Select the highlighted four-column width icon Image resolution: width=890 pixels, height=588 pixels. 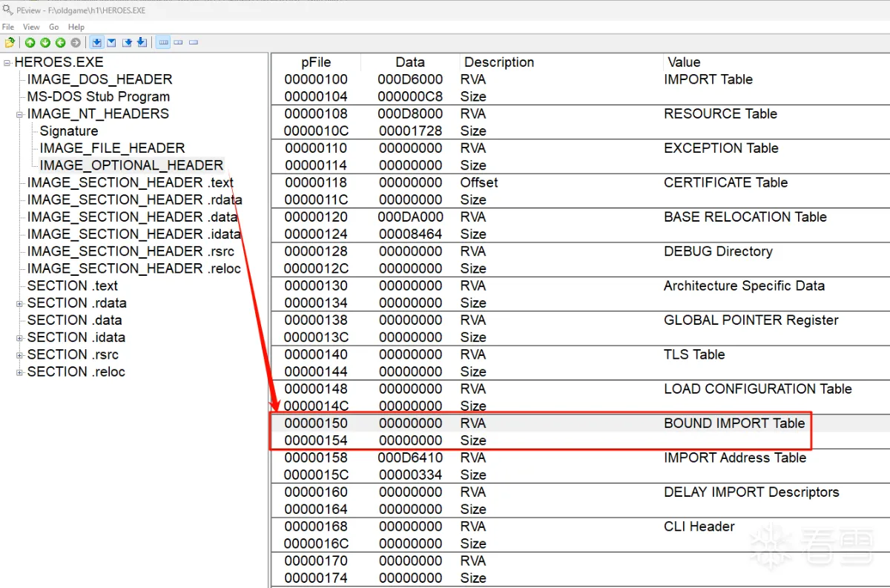164,42
